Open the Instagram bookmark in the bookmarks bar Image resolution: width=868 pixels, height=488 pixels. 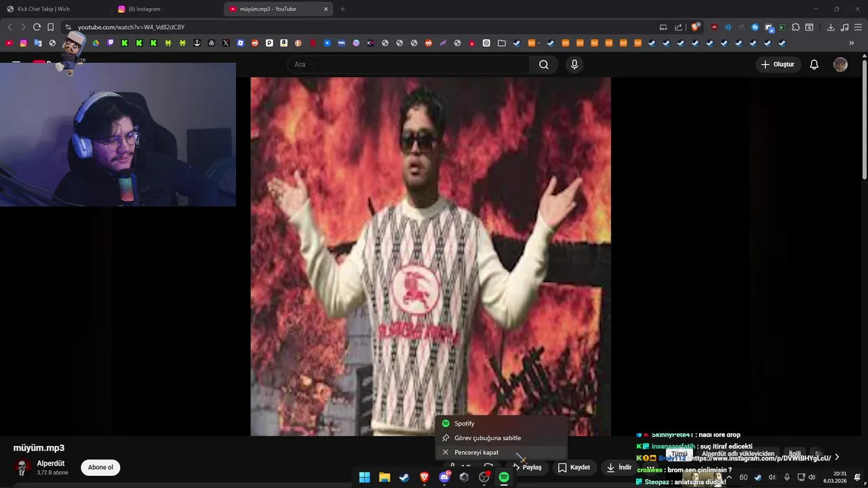click(23, 43)
